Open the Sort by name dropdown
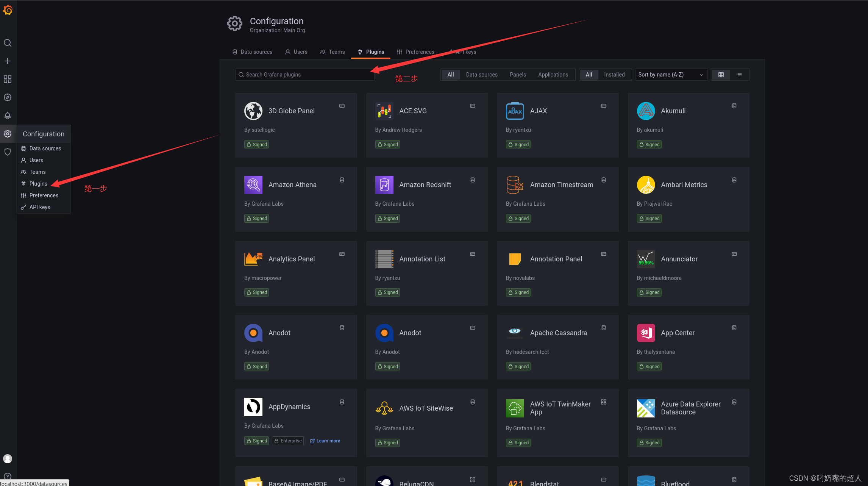Image resolution: width=868 pixels, height=486 pixels. [x=671, y=75]
